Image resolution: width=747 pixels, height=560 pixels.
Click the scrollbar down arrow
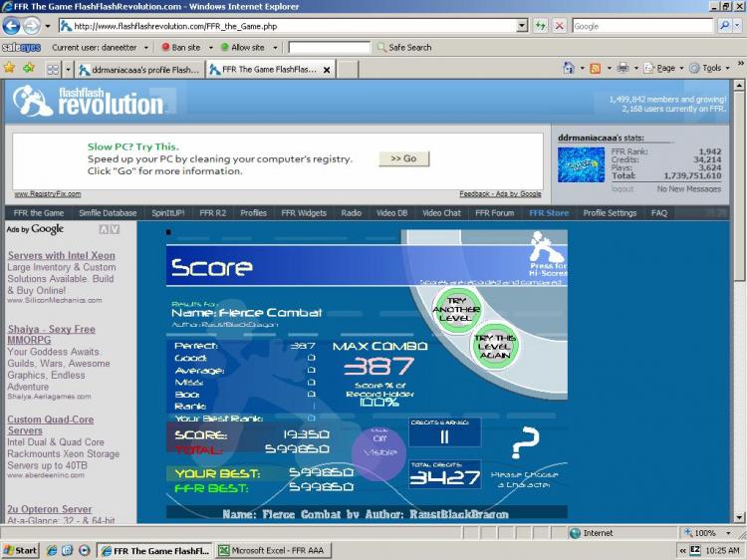(739, 517)
